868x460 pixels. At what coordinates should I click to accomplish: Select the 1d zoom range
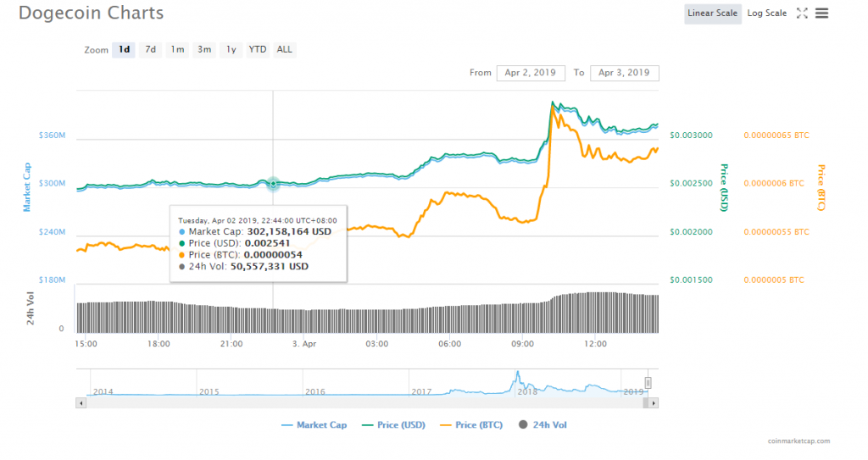click(x=124, y=50)
